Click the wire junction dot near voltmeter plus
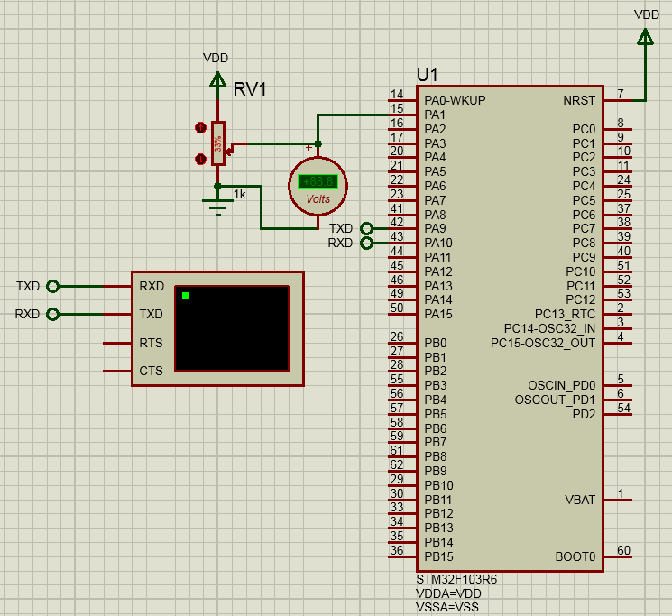 click(318, 144)
